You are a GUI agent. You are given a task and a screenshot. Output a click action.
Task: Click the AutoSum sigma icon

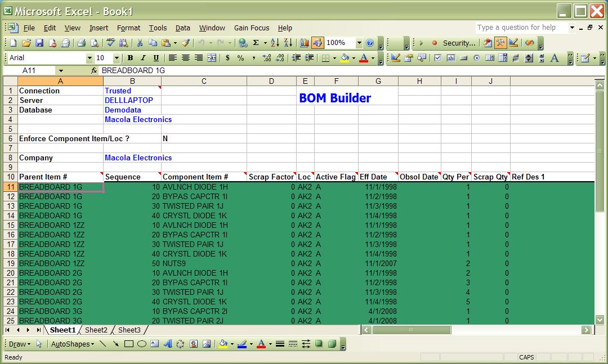(256, 43)
